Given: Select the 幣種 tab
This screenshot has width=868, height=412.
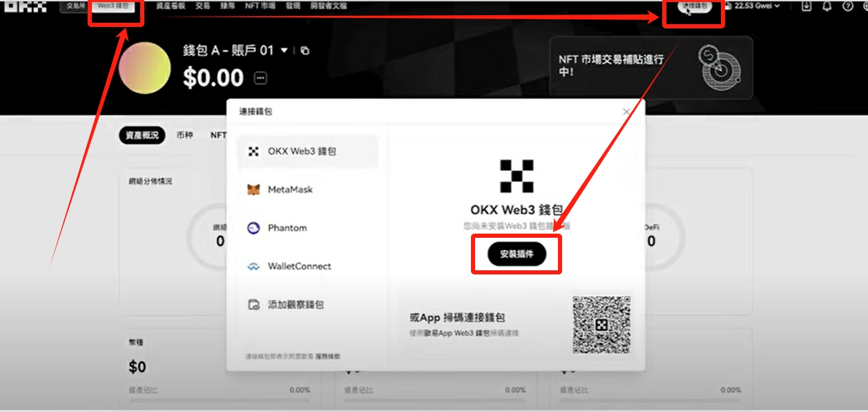Looking at the screenshot, I should pos(185,135).
